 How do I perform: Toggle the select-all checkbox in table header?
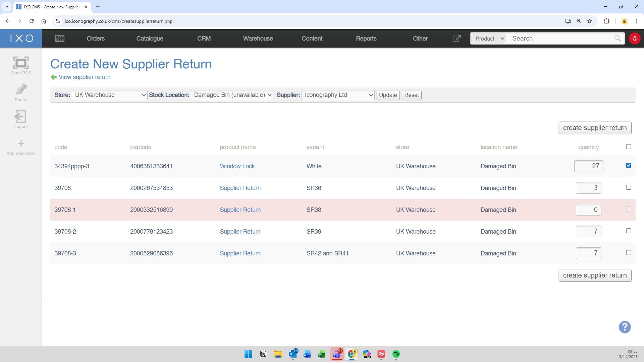click(x=629, y=147)
